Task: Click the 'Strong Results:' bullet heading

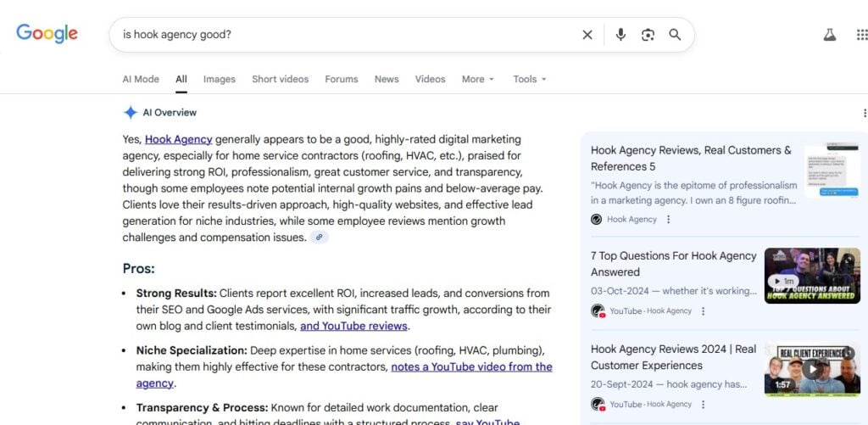Action: click(176, 294)
